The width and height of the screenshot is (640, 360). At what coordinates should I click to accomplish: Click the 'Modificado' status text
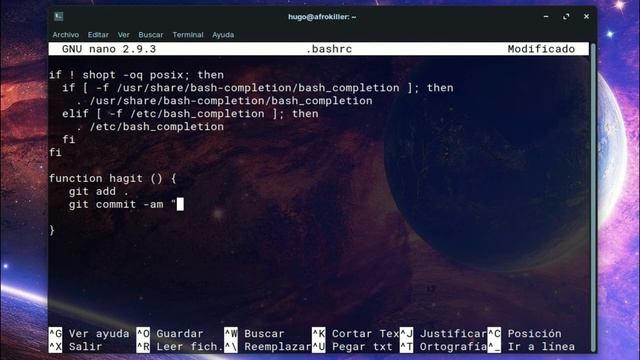coord(541,49)
